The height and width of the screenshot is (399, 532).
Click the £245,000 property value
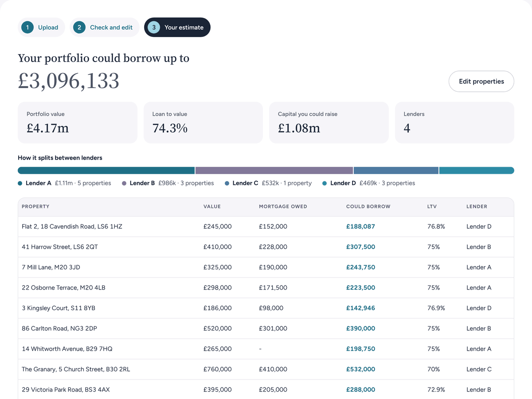(x=218, y=227)
